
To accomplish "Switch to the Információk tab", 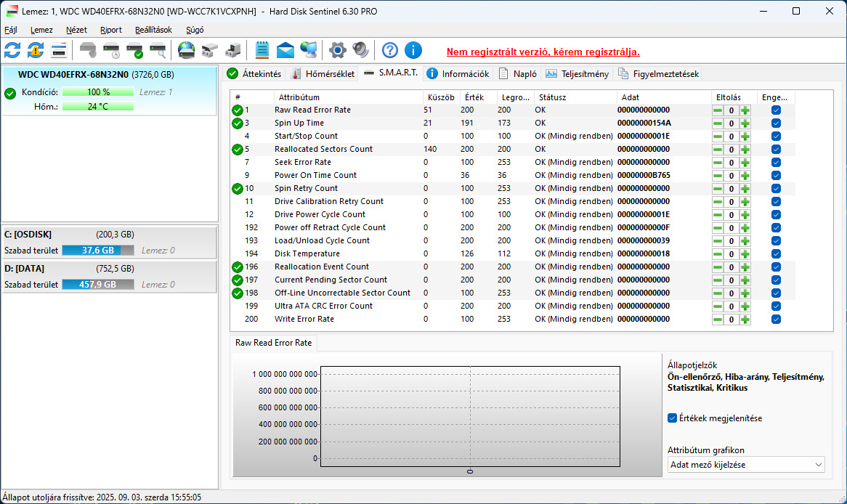I will [x=458, y=74].
